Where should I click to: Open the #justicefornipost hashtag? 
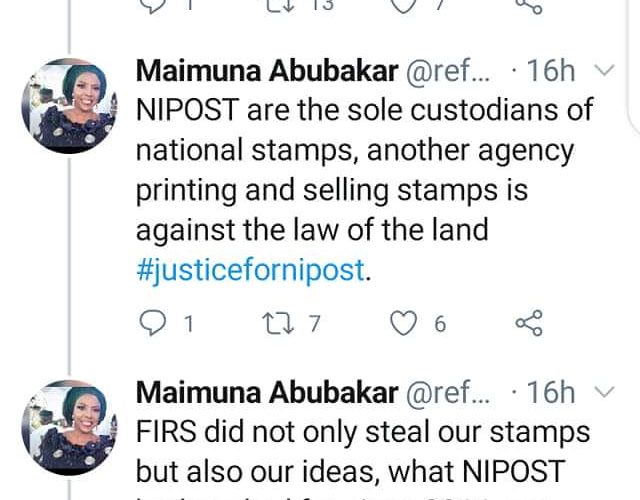pos(248,271)
